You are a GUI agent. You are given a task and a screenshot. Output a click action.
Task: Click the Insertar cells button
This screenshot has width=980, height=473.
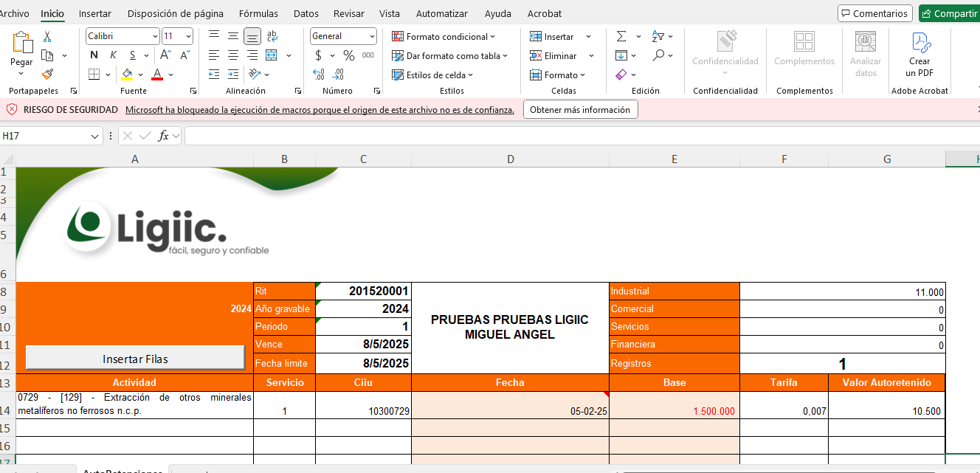[x=552, y=36]
